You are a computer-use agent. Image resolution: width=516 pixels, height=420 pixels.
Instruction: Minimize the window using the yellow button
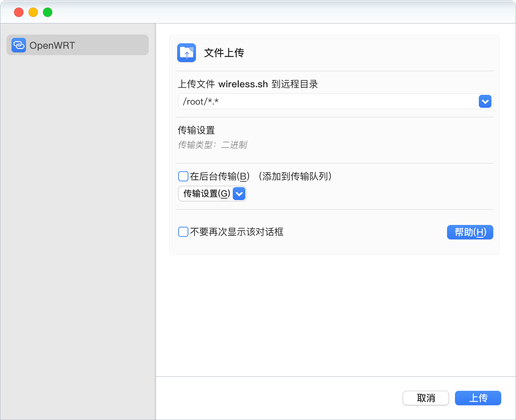point(33,12)
